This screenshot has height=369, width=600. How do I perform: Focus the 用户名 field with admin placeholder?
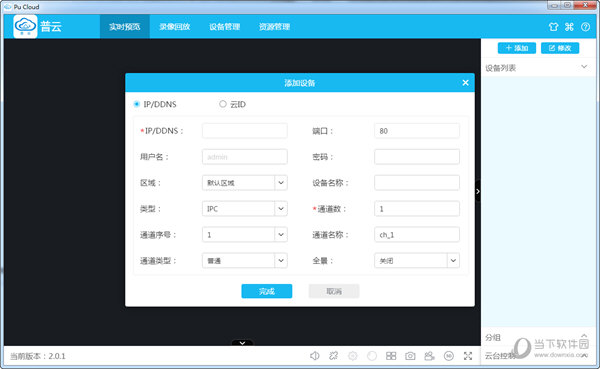click(x=245, y=157)
